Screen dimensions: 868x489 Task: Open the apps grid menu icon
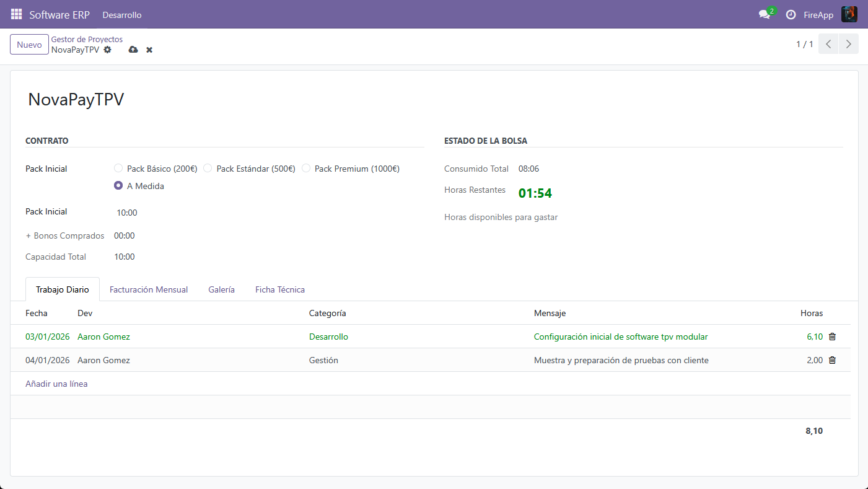point(17,14)
